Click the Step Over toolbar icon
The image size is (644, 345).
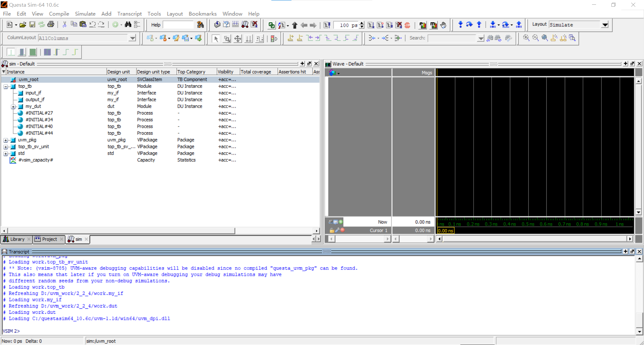[x=469, y=25]
